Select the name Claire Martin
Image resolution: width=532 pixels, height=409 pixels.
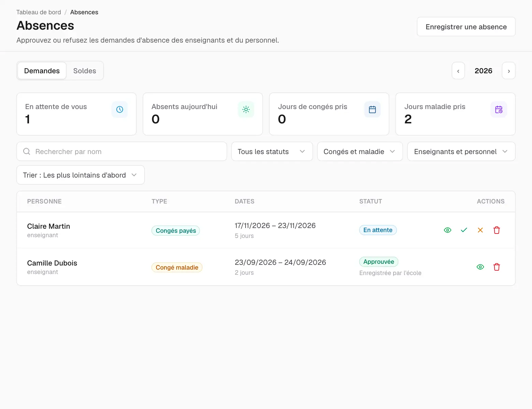48,226
